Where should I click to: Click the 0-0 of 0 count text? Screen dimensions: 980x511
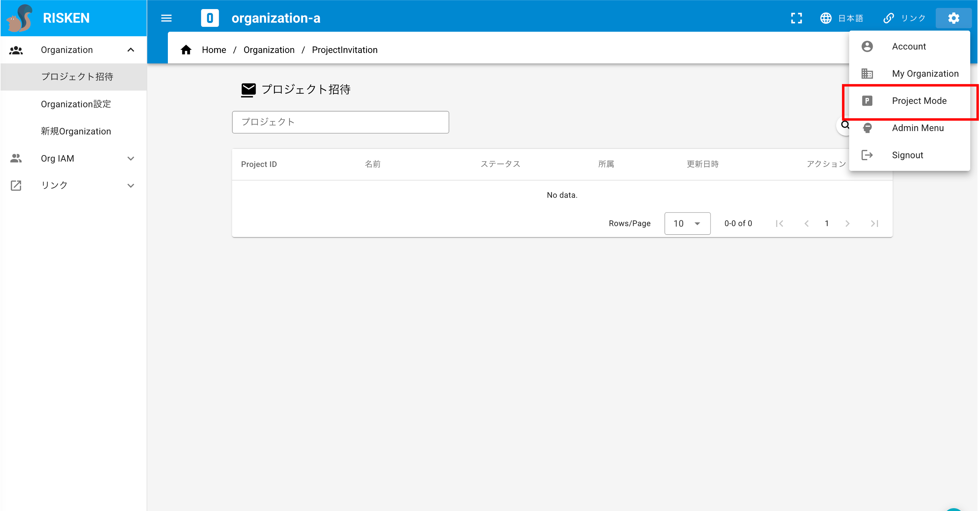(738, 223)
